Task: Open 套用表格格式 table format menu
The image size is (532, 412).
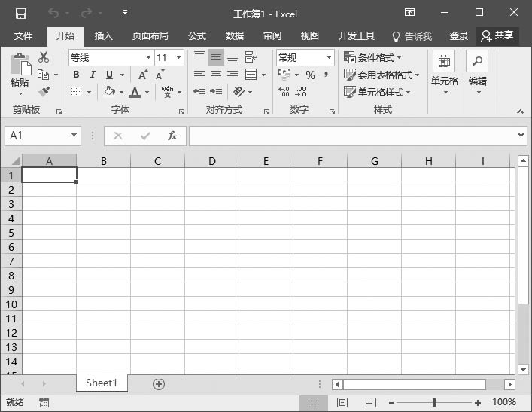Action: [x=382, y=75]
